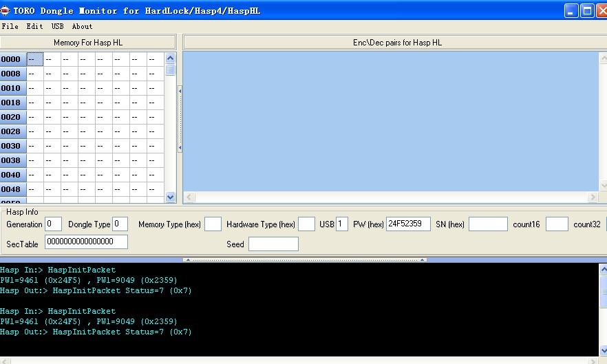Click first 'Hasp In:> HaspInitPacket' log line
Image resolution: width=607 pixels, height=364 pixels.
click(58, 270)
